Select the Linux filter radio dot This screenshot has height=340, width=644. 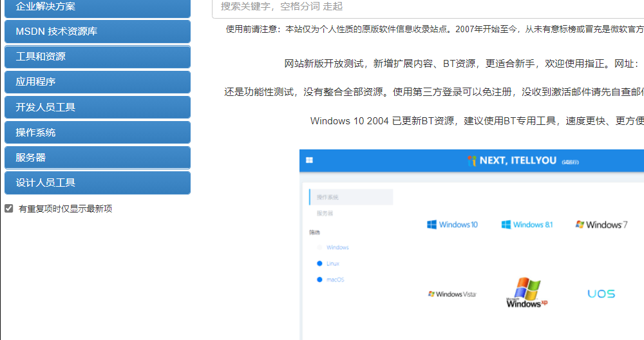tap(319, 263)
